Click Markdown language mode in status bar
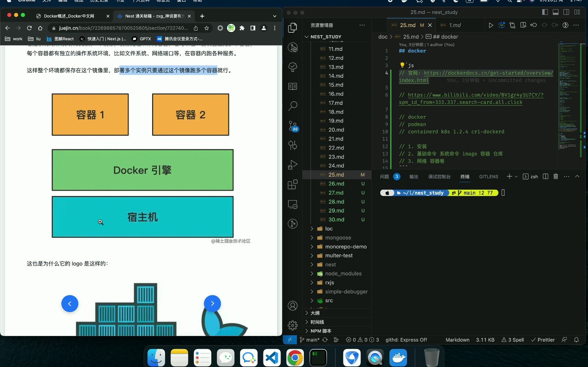The width and height of the screenshot is (588, 367). 457,340
